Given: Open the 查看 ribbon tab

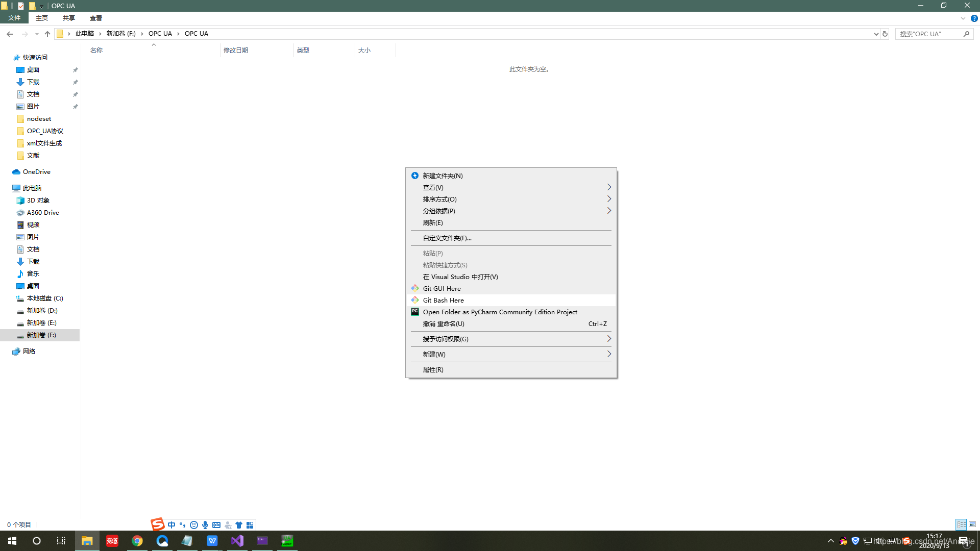Looking at the screenshot, I should pyautogui.click(x=96, y=18).
